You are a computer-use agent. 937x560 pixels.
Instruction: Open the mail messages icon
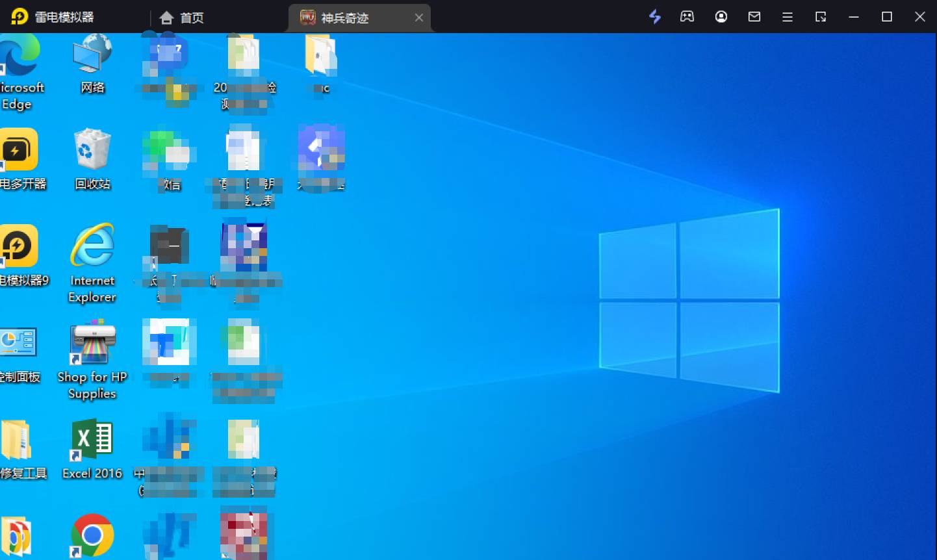point(754,17)
